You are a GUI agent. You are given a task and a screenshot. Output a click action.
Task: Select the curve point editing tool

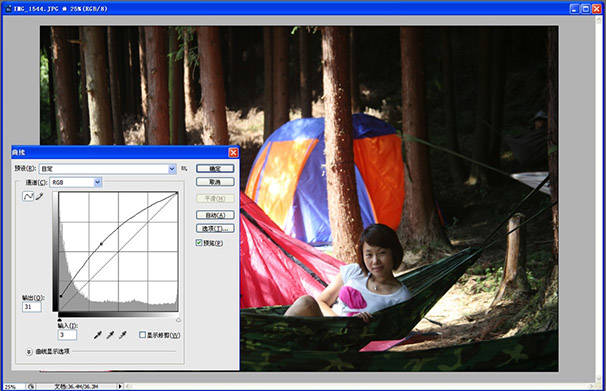pyautogui.click(x=28, y=196)
